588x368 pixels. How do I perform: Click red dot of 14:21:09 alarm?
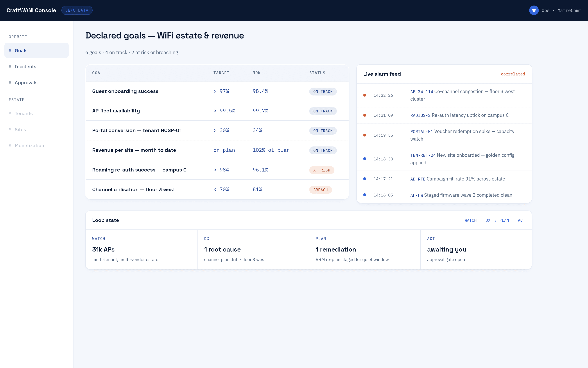click(x=365, y=115)
